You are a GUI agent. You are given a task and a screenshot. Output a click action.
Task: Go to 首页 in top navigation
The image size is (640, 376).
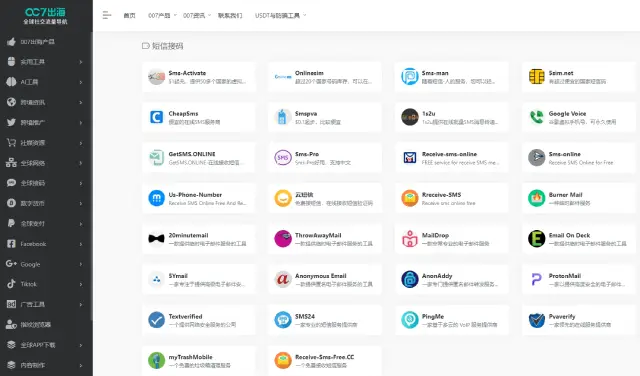(129, 16)
